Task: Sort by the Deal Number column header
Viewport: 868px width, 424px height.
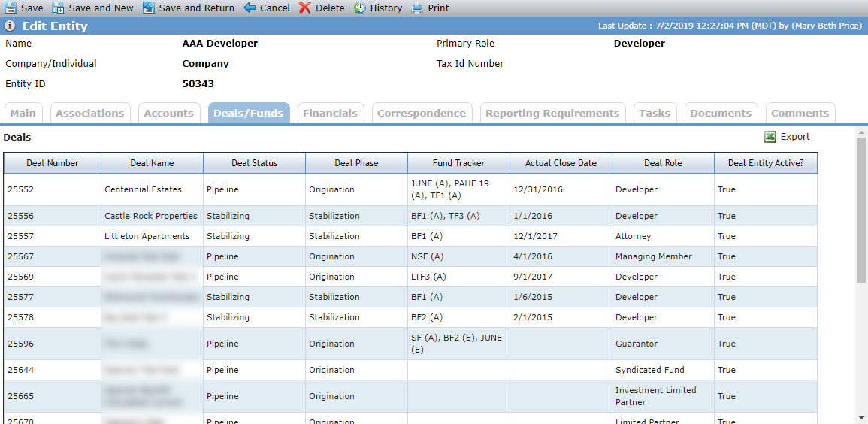Action: (53, 163)
